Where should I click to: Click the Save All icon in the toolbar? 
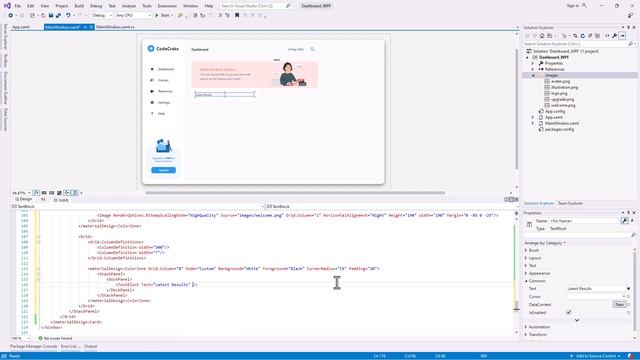(x=58, y=16)
